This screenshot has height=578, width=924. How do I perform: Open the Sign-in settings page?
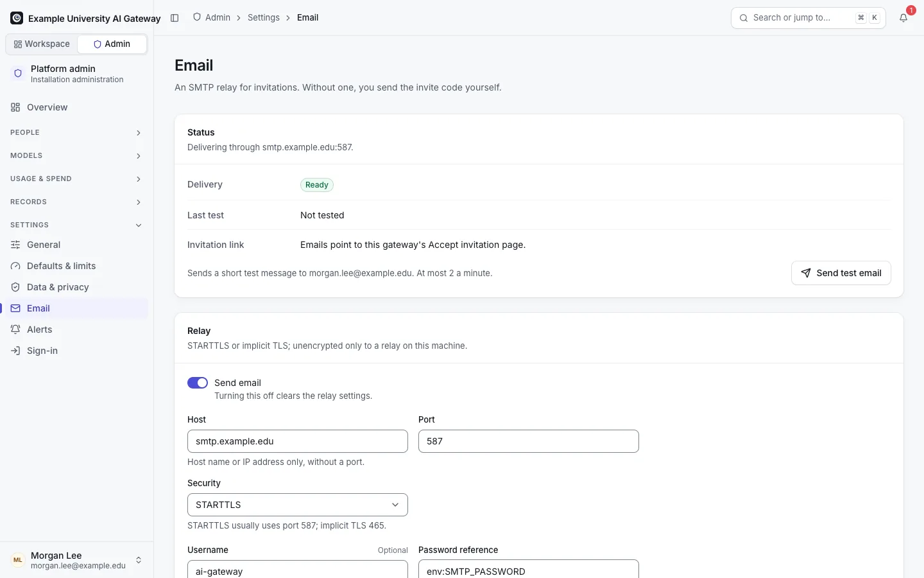point(76,351)
